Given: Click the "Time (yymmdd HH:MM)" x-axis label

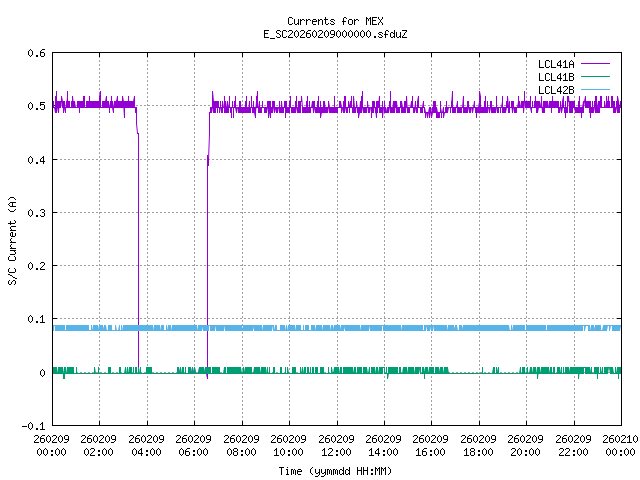Looking at the screenshot, I should [x=334, y=470].
